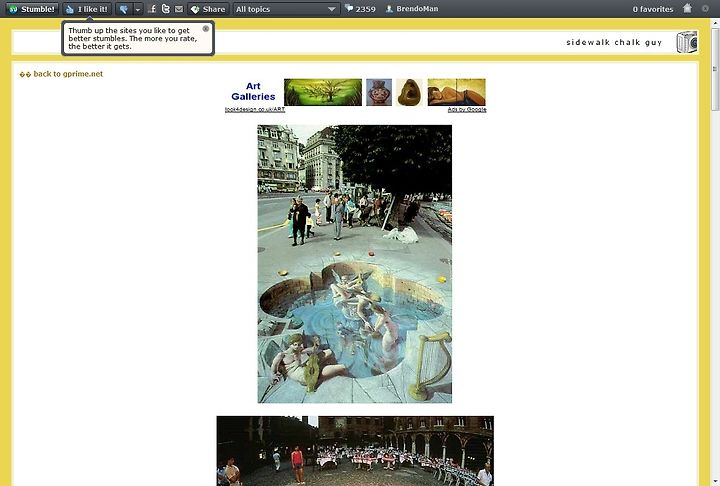720x486 pixels.
Task: Open the 0 favorites list
Action: point(652,9)
